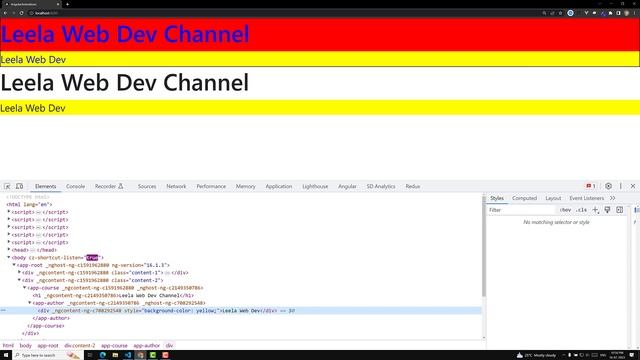
Task: Open the Redux tab
Action: [x=413, y=186]
